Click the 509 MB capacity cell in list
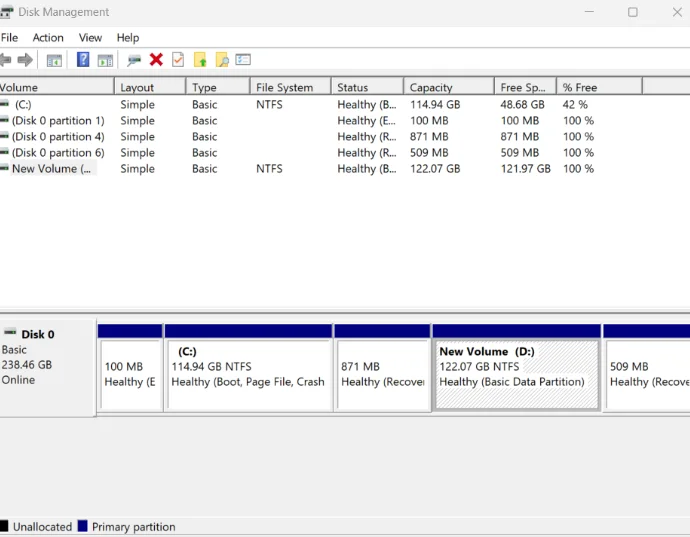Screen dimensions: 690x537 click(x=429, y=153)
